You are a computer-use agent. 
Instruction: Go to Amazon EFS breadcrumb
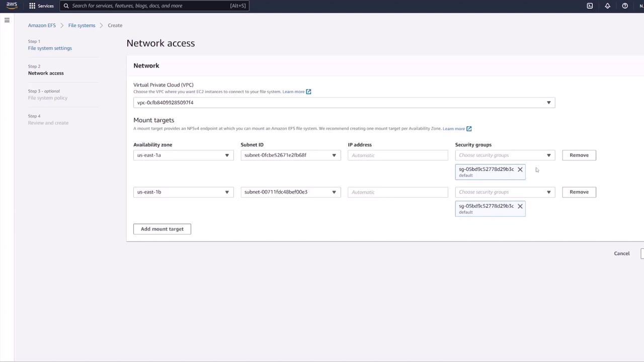click(42, 25)
